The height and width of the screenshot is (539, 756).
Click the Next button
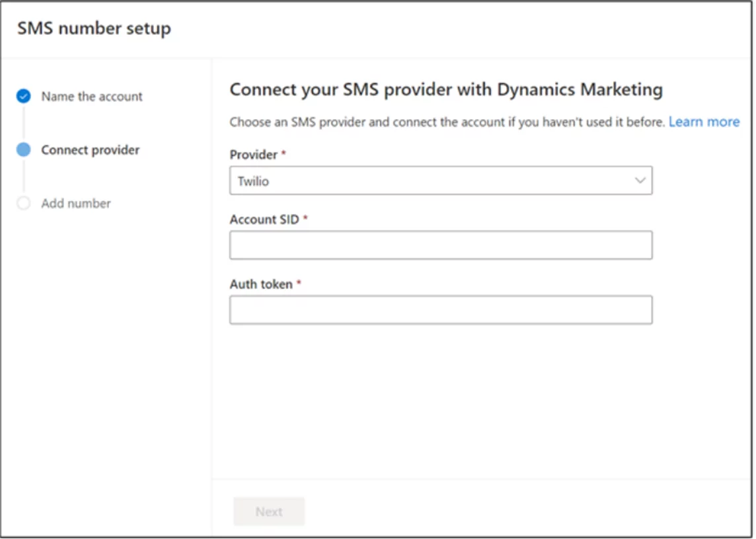tap(269, 511)
